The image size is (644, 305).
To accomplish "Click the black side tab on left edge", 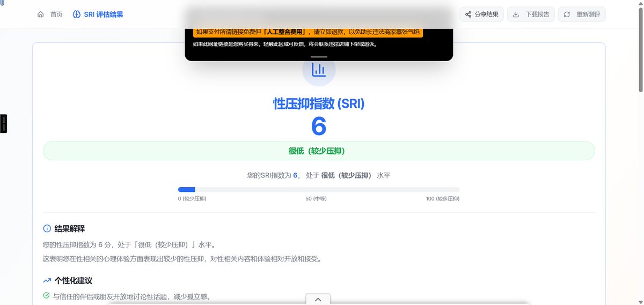I will point(3,124).
